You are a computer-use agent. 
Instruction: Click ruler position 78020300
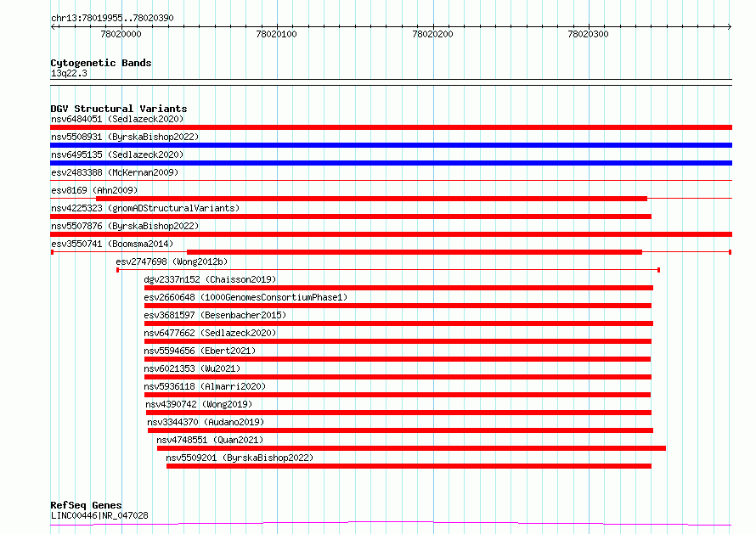coord(588,34)
